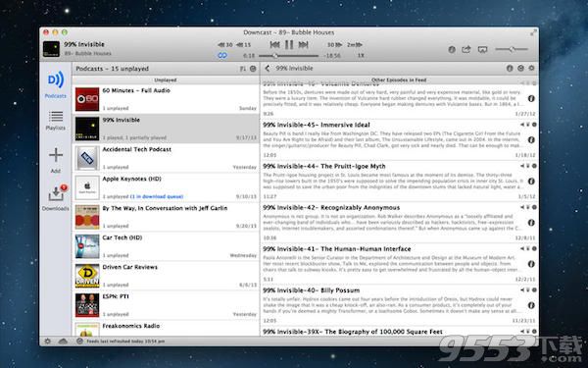Skip back 30 seconds
Screen dimensions: 588x368
225,45
